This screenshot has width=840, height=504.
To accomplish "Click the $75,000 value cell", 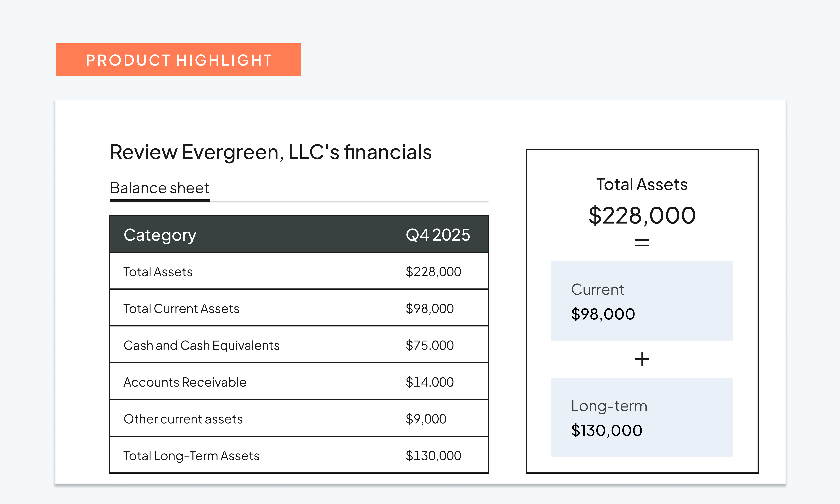I will coord(429,345).
